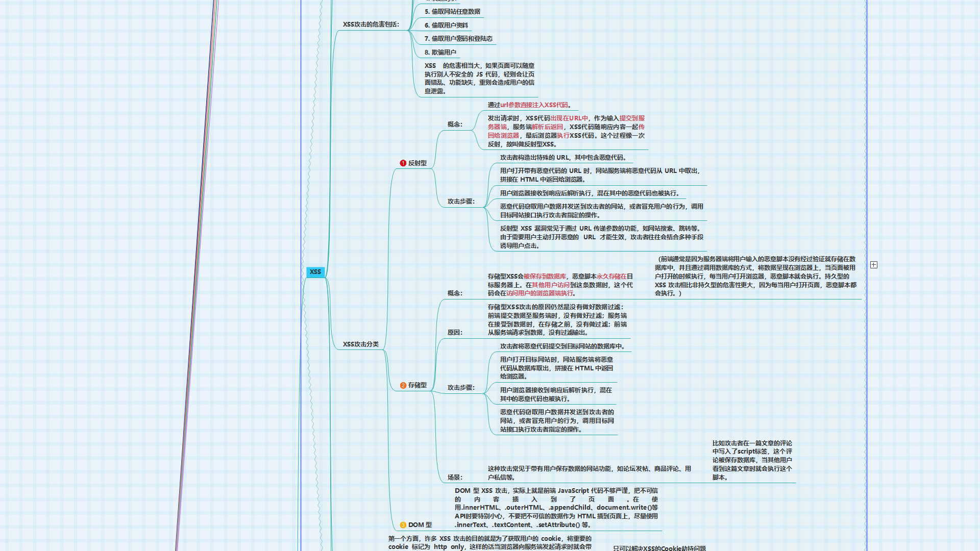Select the XSS攻击分类 topic
Viewport: 980px width, 551px height.
[360, 344]
